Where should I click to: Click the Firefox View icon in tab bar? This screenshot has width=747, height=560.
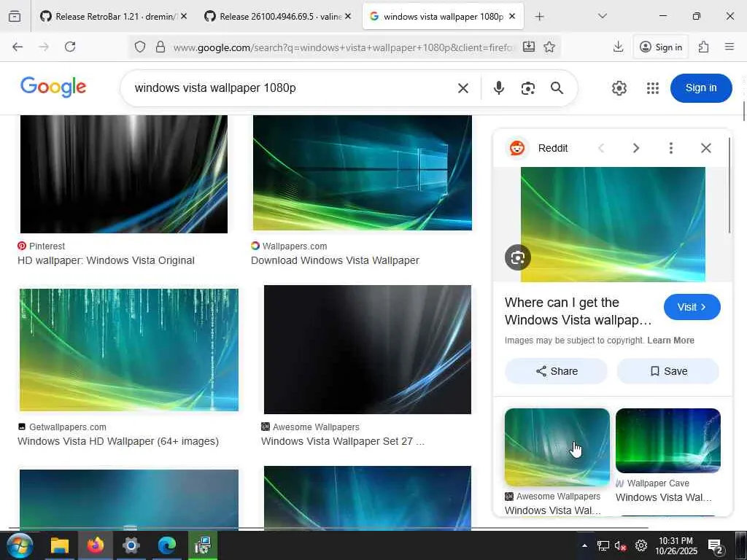click(x=15, y=17)
